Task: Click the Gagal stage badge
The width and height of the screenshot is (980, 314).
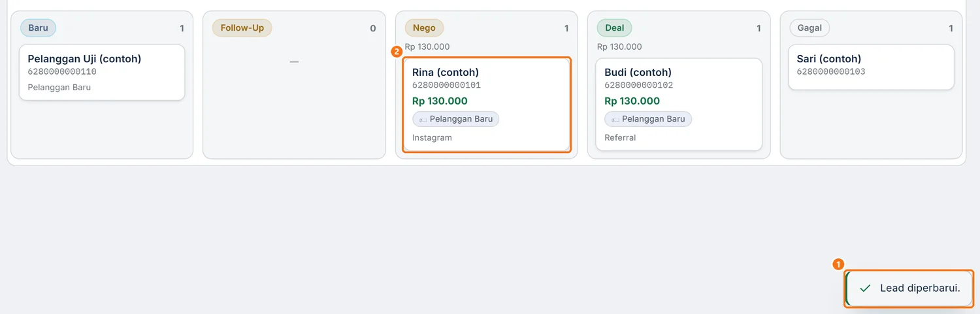Action: click(x=809, y=28)
